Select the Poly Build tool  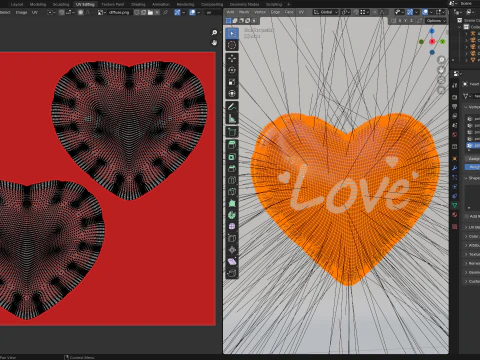pos(232,203)
